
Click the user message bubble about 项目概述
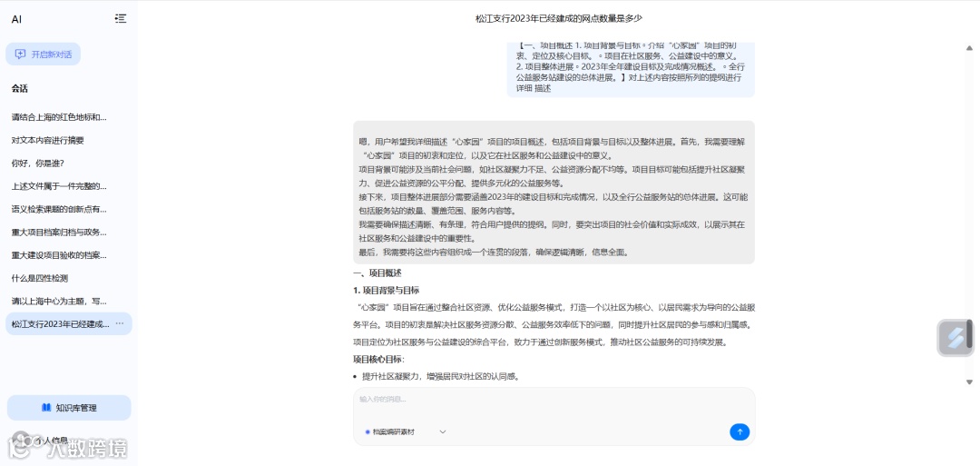631,69
